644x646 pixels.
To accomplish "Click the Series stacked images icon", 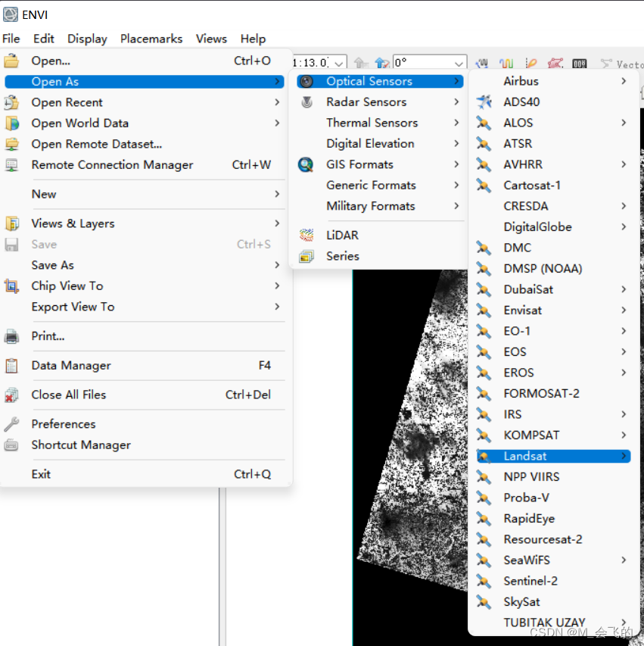I will 306,256.
